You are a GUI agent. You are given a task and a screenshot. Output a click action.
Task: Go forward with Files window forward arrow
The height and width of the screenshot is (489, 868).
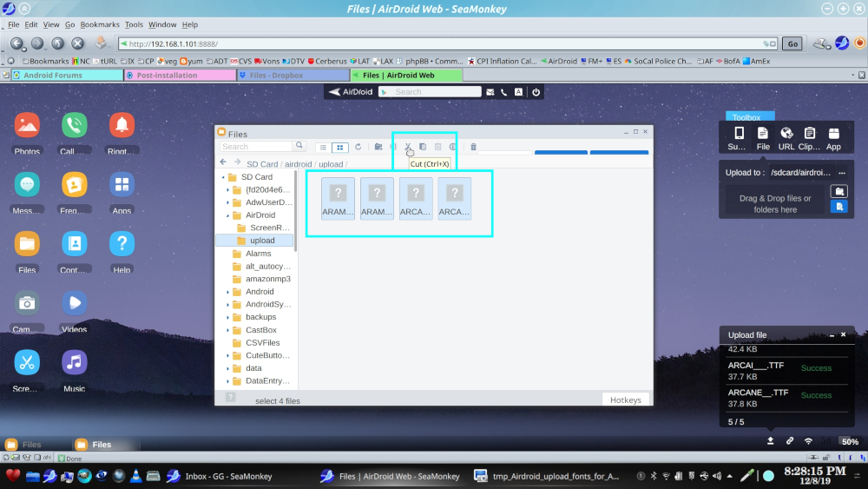coord(238,162)
